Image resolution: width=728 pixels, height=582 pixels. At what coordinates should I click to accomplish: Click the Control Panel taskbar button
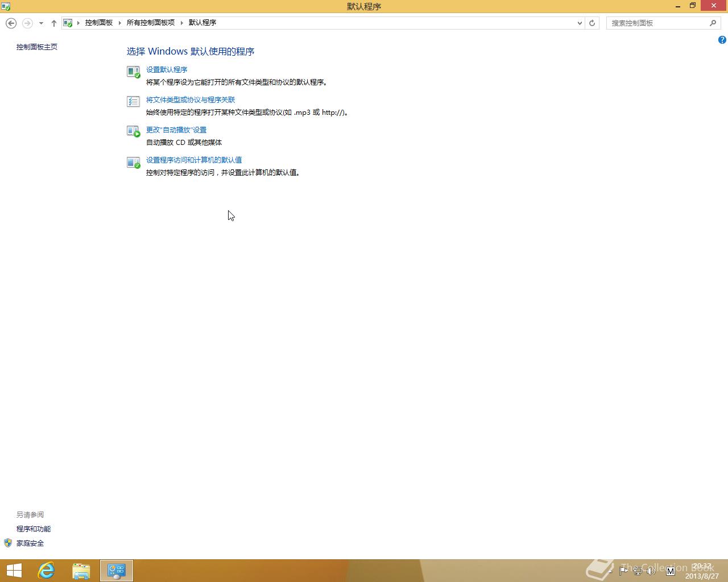coord(117,571)
